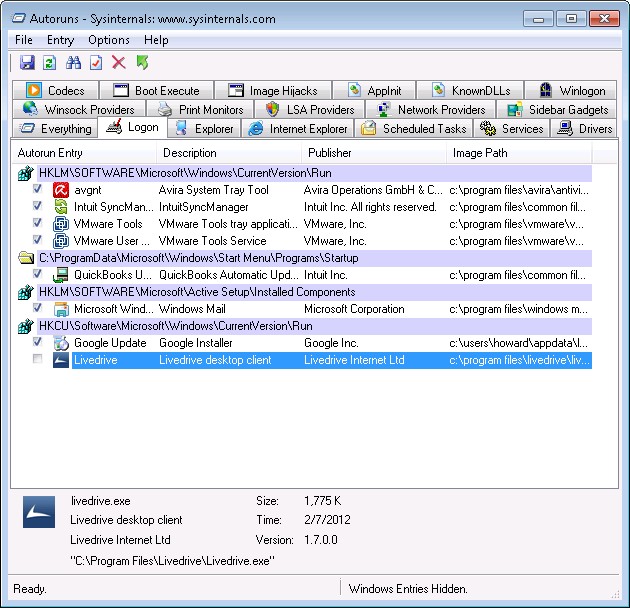Click the Startup folder icon

(26, 258)
